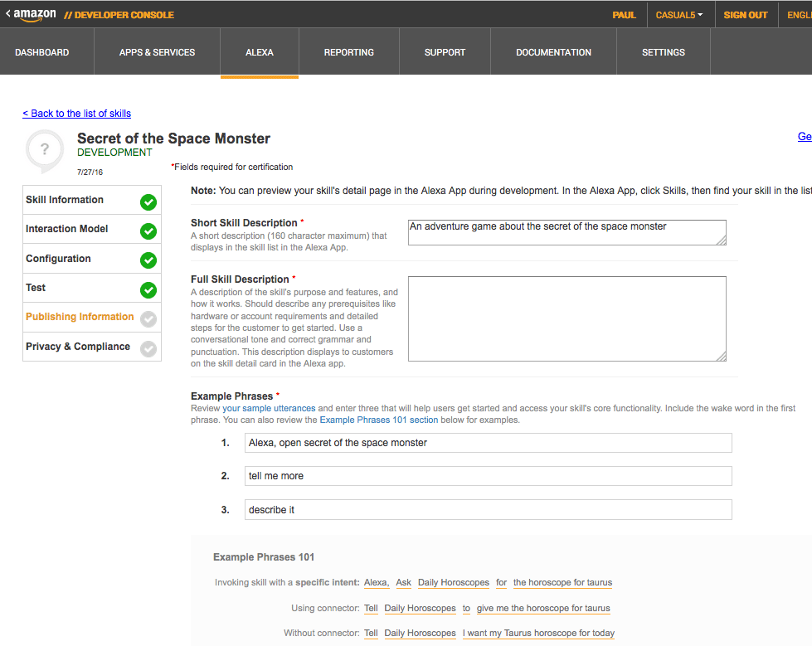Click the skill placeholder question mark icon
This screenshot has width=812, height=646.
(45, 151)
